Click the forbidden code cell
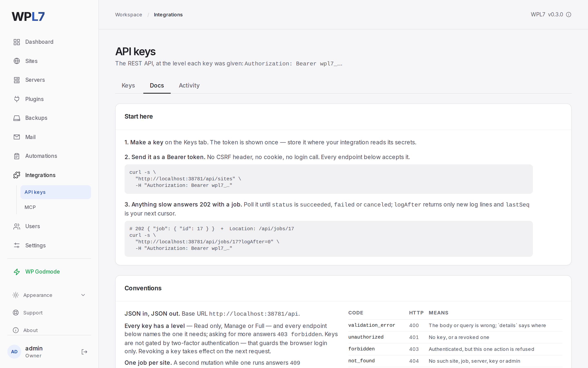Viewport: 588px width, 368px height. (361, 349)
